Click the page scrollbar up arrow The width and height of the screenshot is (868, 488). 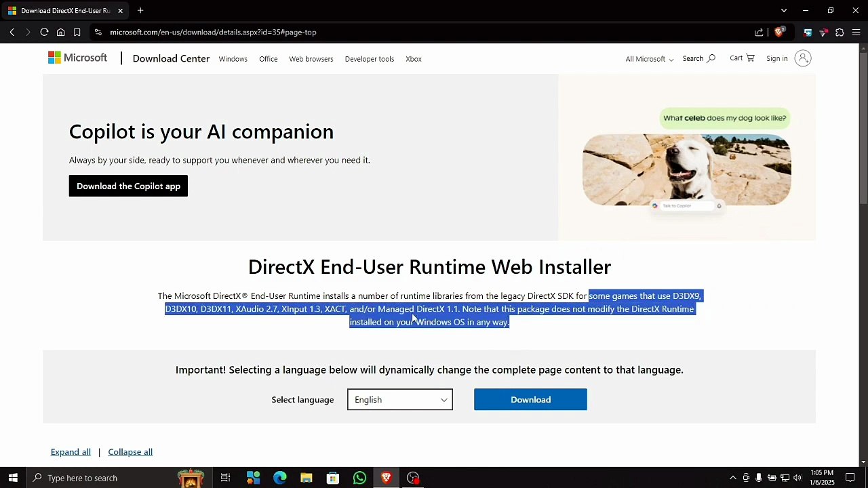coord(863,47)
